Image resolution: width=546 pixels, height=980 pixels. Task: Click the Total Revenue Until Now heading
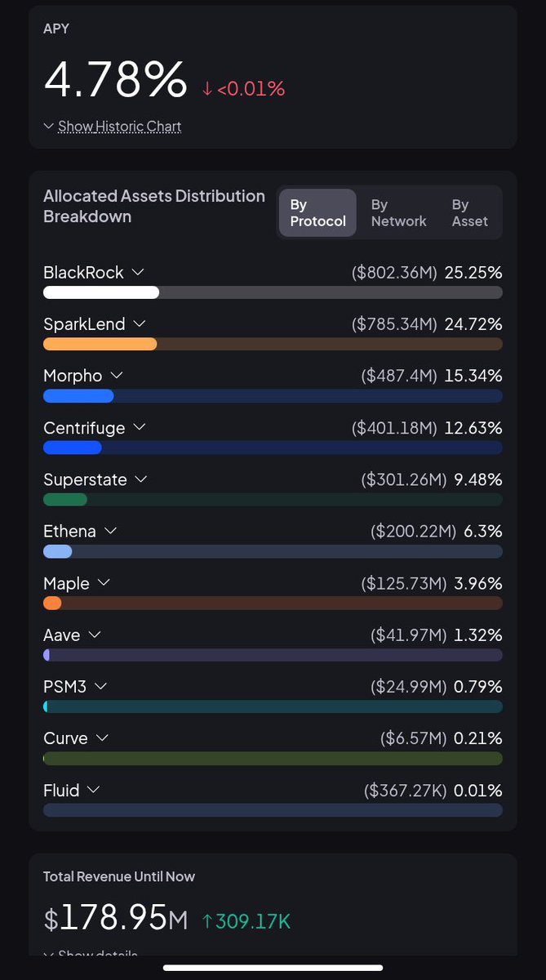(x=119, y=876)
